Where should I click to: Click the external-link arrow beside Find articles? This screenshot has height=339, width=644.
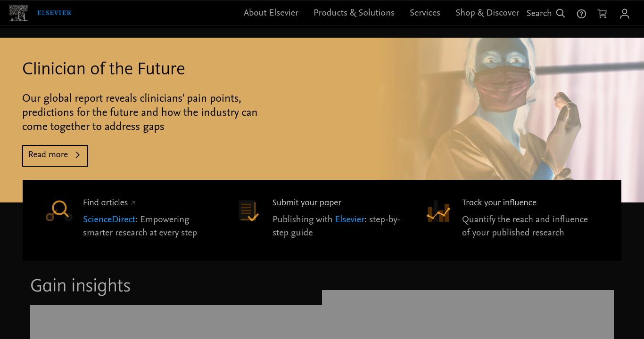click(133, 203)
